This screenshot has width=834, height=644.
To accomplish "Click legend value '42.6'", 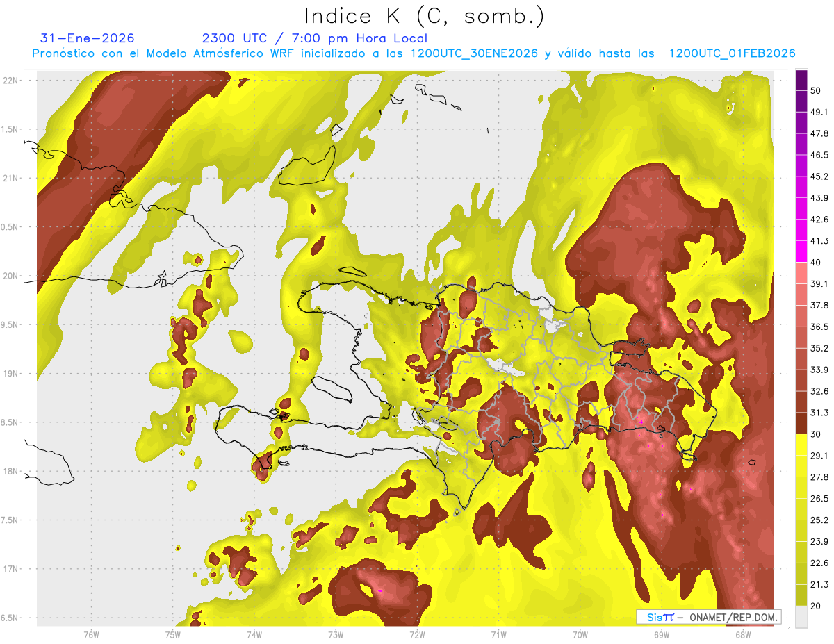I will pyautogui.click(x=819, y=220).
